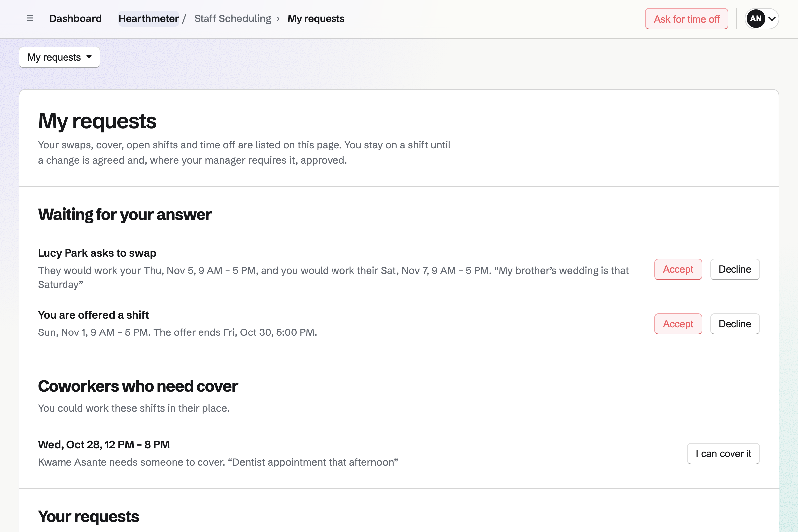The width and height of the screenshot is (798, 532).
Task: Select the My requests breadcrumb item
Action: (316, 18)
